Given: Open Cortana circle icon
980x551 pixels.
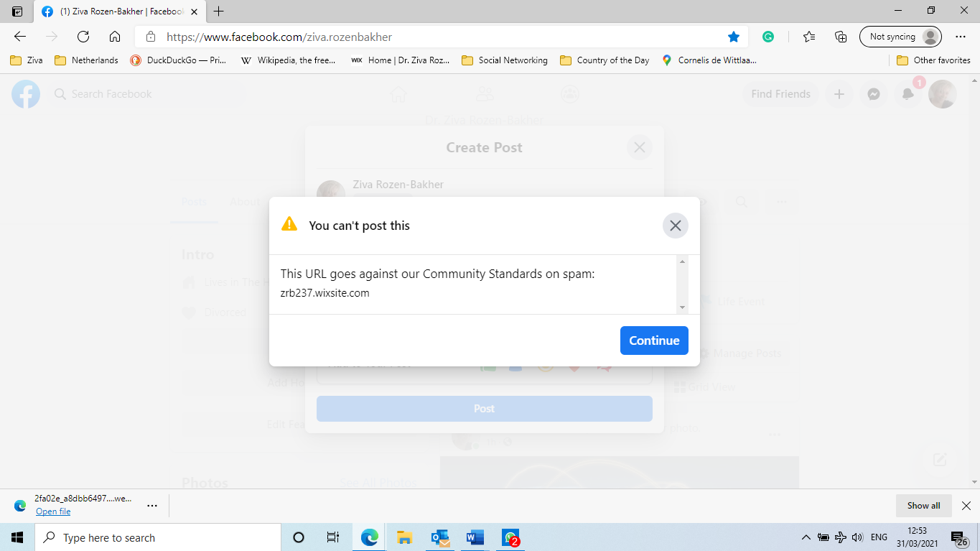Looking at the screenshot, I should [x=299, y=537].
